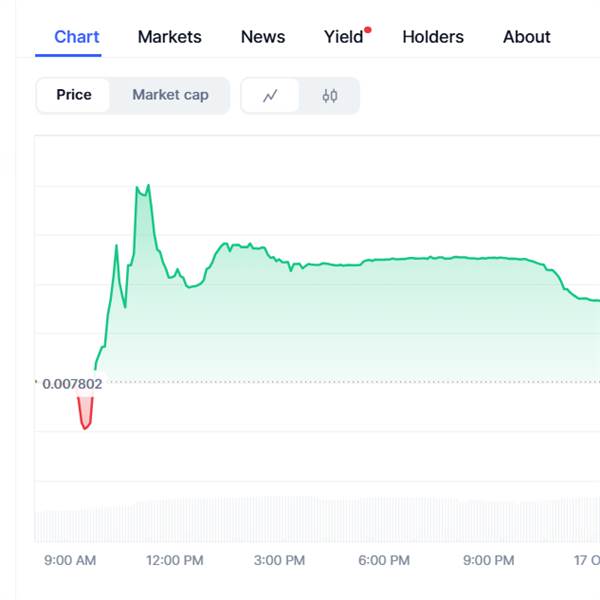The height and width of the screenshot is (600, 600).
Task: Click the 0.007802 price label
Action: coord(71,383)
